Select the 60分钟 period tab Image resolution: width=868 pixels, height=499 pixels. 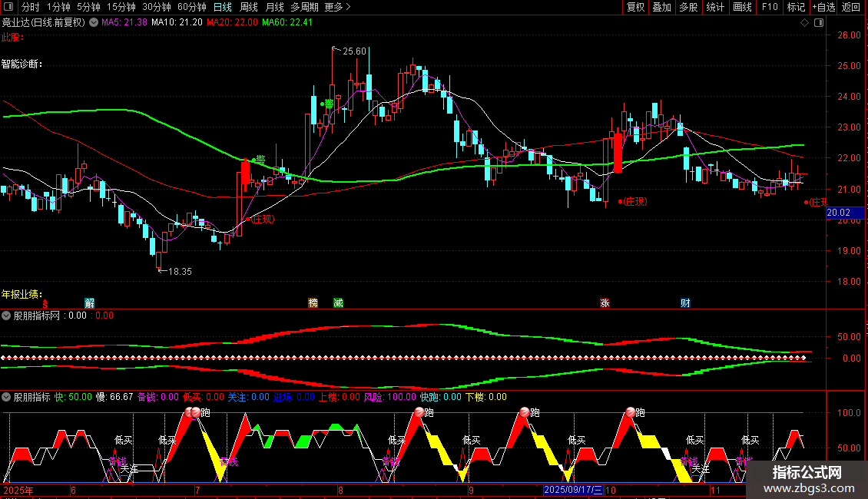coord(191,7)
